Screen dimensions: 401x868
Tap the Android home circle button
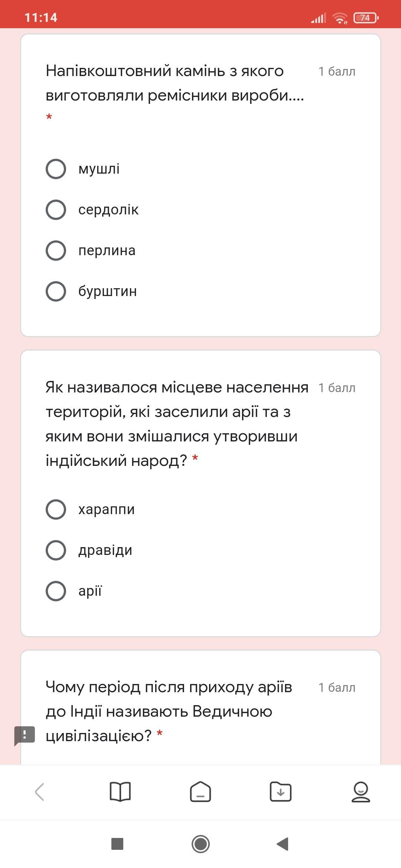tap(200, 844)
